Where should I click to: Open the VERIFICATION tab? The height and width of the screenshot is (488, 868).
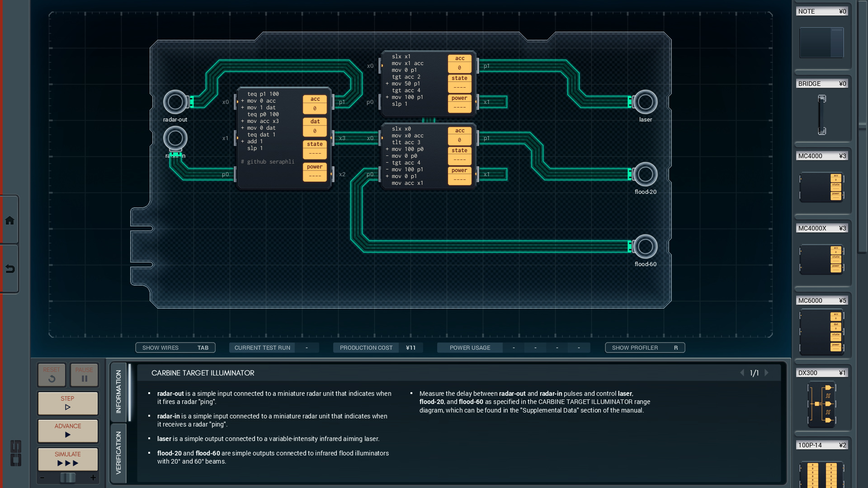coord(118,453)
